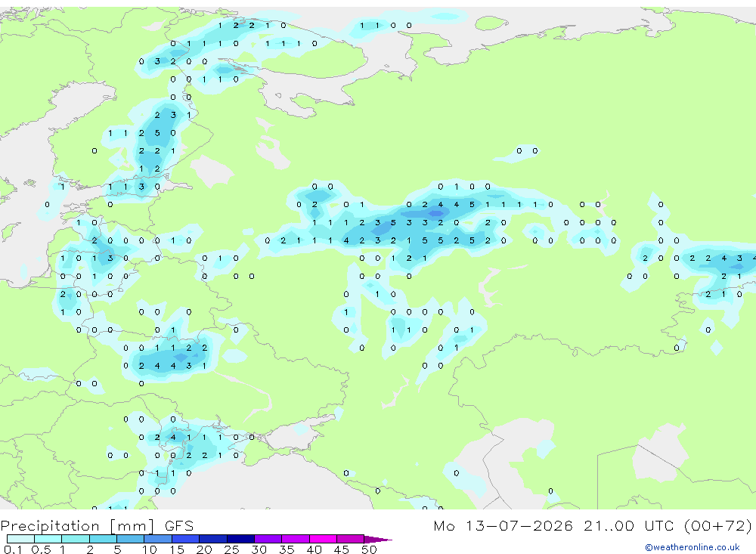The height and width of the screenshot is (554, 756).
Task: Pick the legend swatch between 0.1 and 0.5
Action: click(20, 539)
